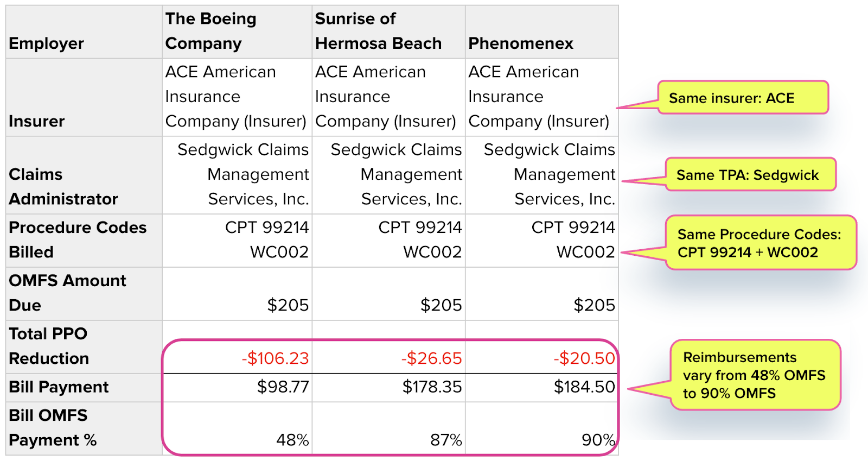Select the -$26.65 PPO reduction cell
The height and width of the screenshot is (467, 868).
click(388, 347)
